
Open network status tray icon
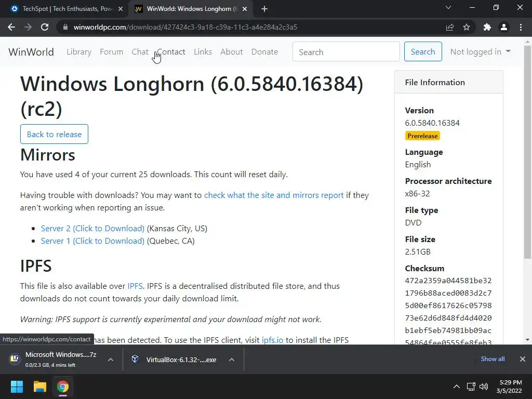tap(471, 387)
